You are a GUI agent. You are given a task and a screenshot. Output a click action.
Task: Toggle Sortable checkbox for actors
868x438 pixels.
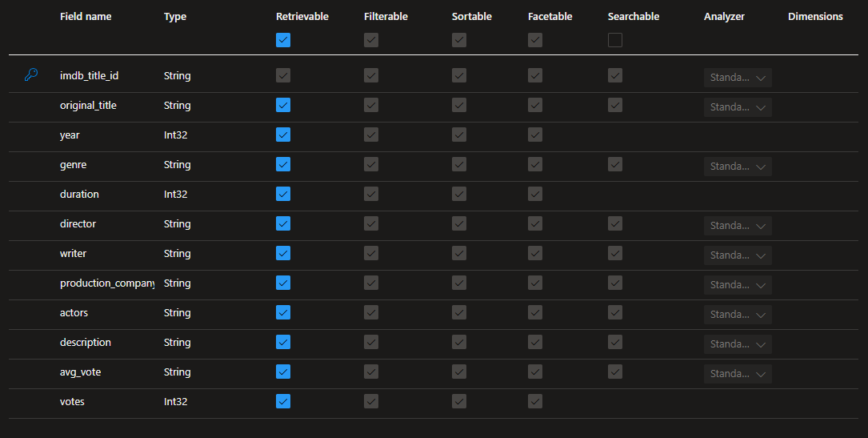click(x=459, y=312)
